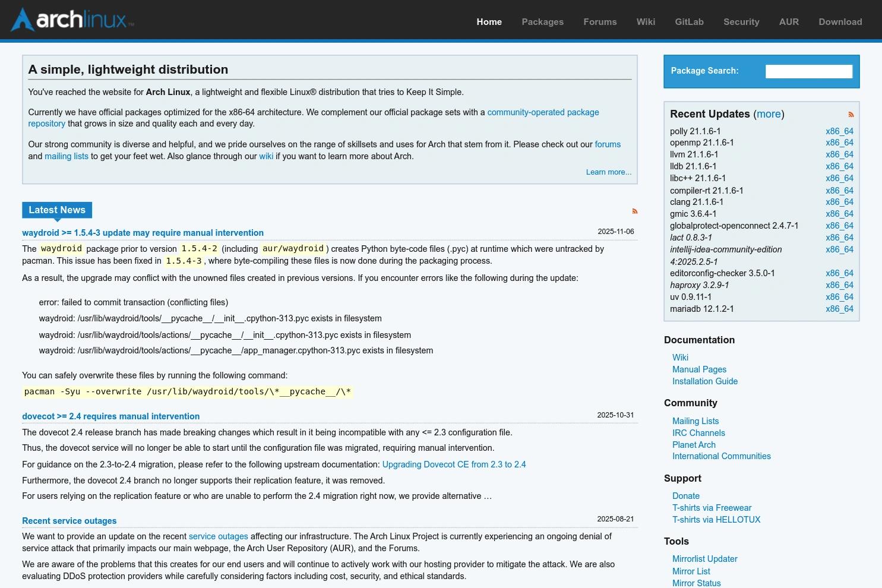Open the wiki link in intro paragraph
The width and height of the screenshot is (882, 588).
pos(266,156)
